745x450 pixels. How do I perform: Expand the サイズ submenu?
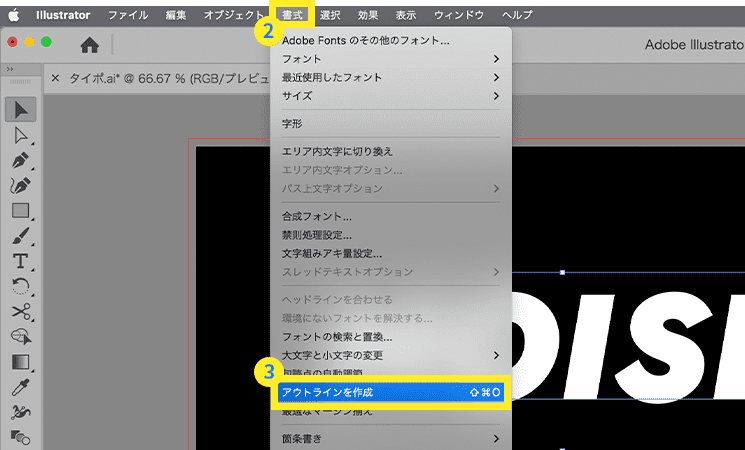pos(391,96)
